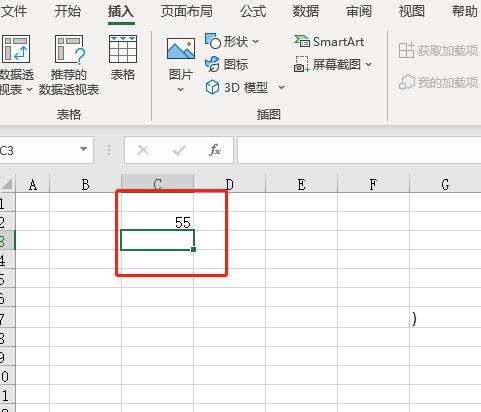Select column G header

point(445,184)
